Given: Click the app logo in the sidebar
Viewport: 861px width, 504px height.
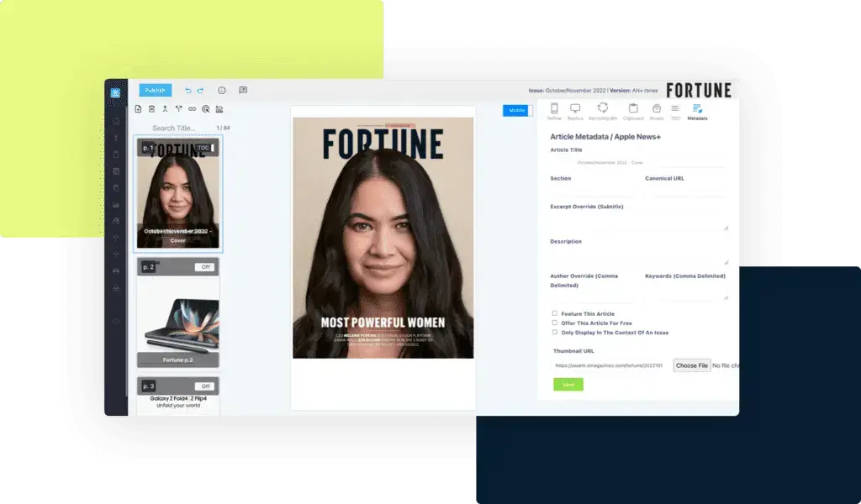Looking at the screenshot, I should point(115,92).
